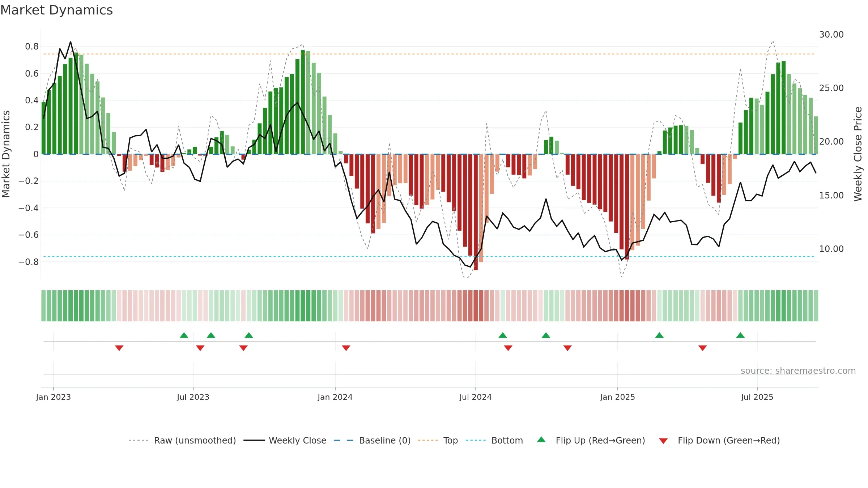Click the Jul 2025 axis label
Screen dimensions: 868x488
757,397
